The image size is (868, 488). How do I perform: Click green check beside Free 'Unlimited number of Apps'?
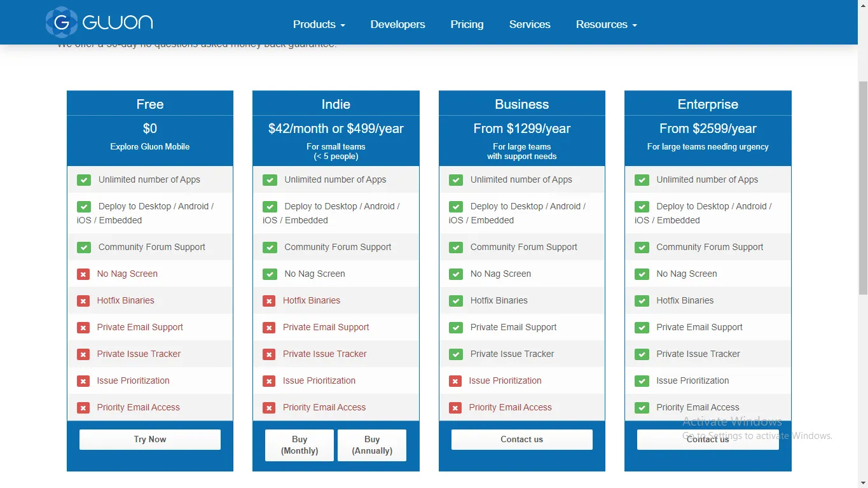(84, 180)
